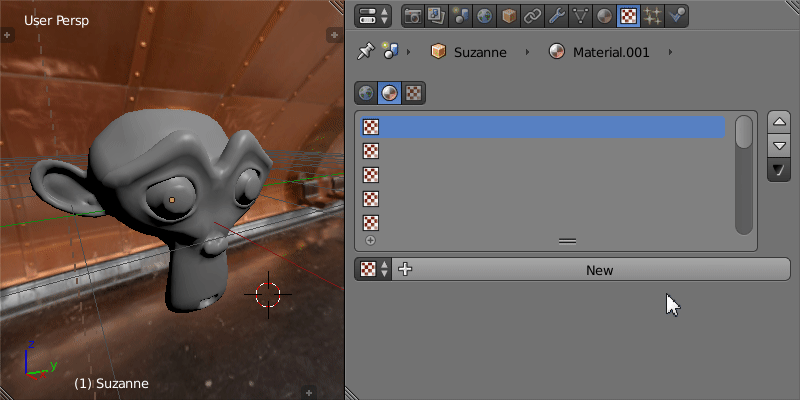Click the XYZ axis indicator in the viewport
This screenshot has width=800, height=400.
tap(40, 361)
